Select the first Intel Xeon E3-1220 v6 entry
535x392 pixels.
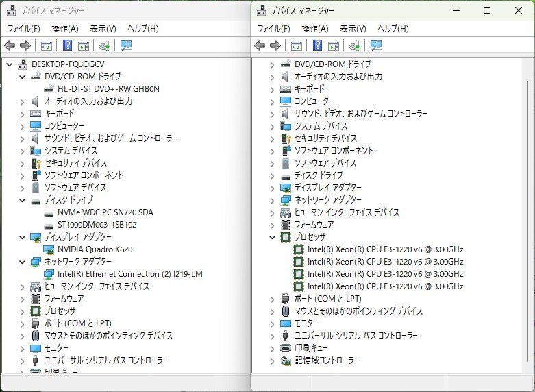(x=385, y=249)
